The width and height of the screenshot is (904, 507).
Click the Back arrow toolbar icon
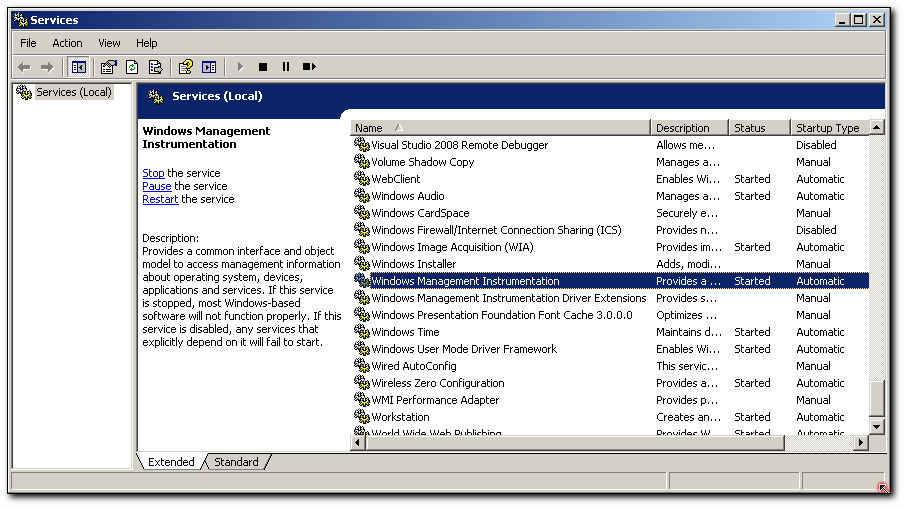(24, 67)
